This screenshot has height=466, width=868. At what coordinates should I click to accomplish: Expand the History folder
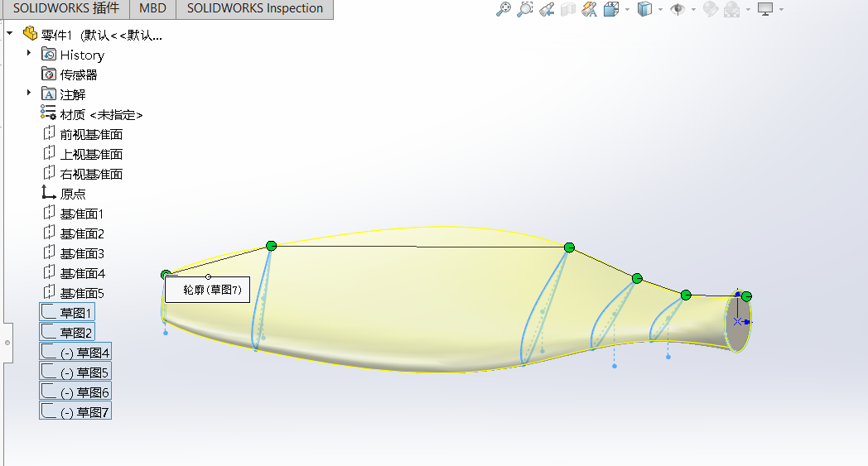[29, 53]
